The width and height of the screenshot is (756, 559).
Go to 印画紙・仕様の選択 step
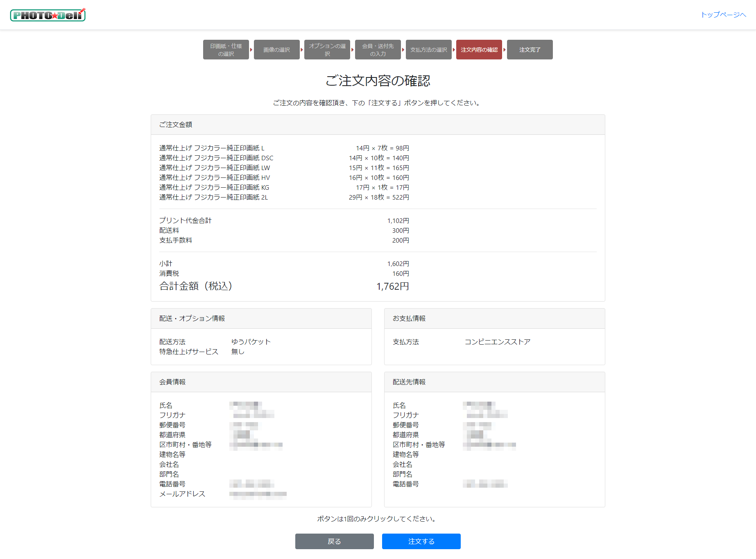(226, 50)
